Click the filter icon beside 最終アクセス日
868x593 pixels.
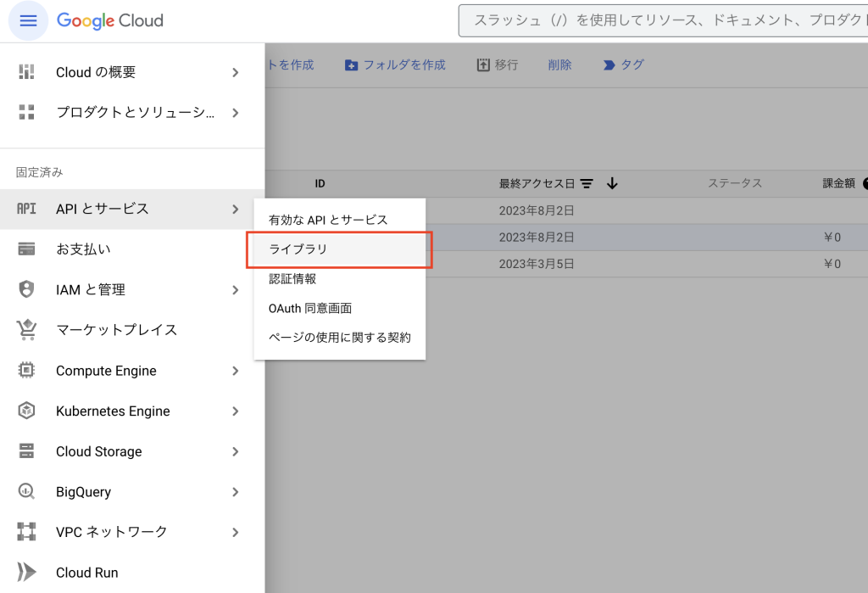pyautogui.click(x=587, y=183)
